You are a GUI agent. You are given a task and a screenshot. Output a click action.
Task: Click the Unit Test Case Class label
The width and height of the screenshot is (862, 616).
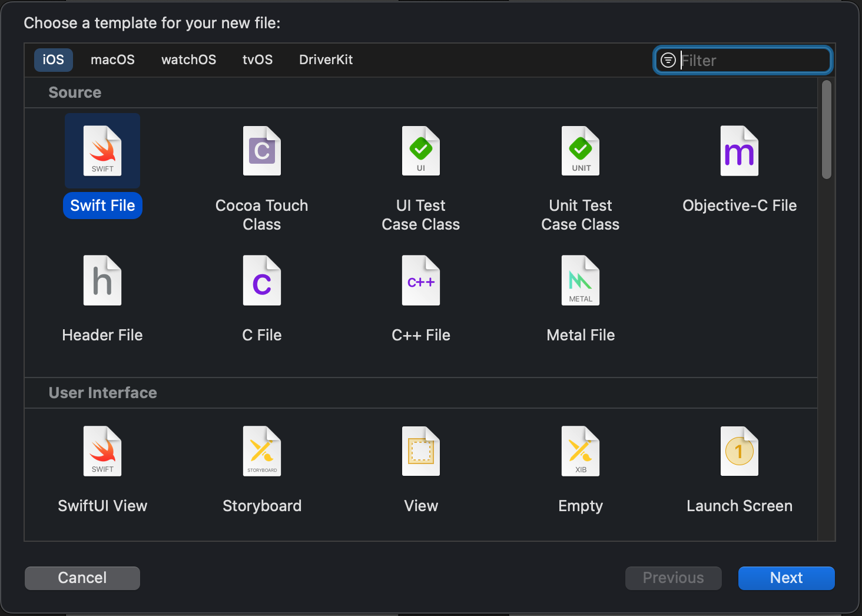click(x=581, y=215)
